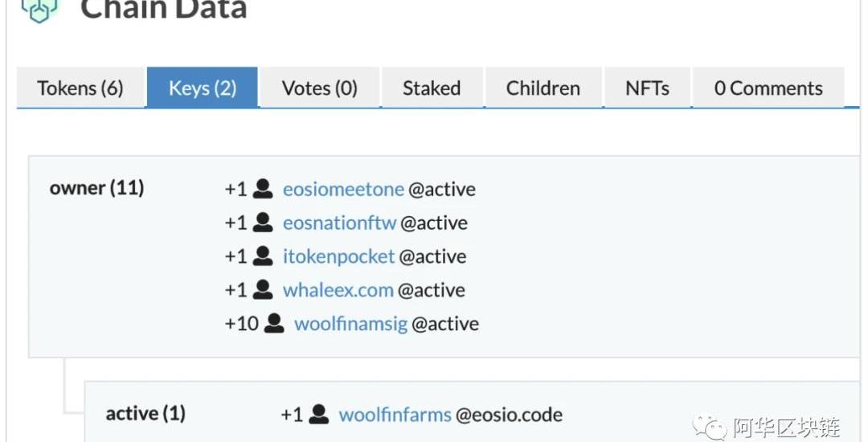Select the Keys (2) tab
Image resolution: width=868 pixels, height=442 pixels.
point(203,88)
